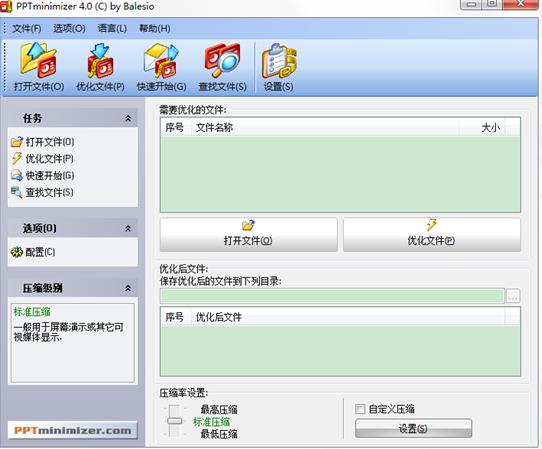This screenshot has height=449, width=542.
Task: Open the 选项(O) menu
Action: pos(69,28)
